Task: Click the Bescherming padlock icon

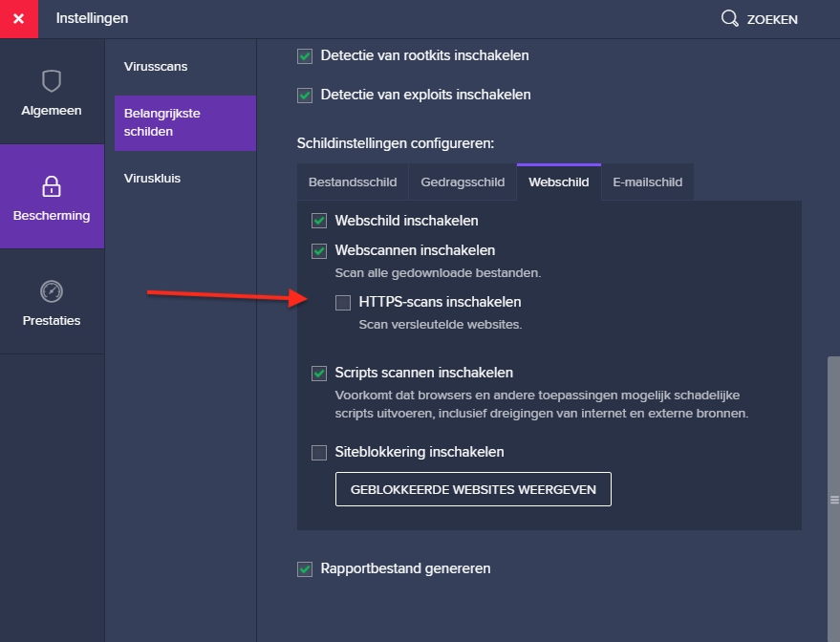Action: 52,185
